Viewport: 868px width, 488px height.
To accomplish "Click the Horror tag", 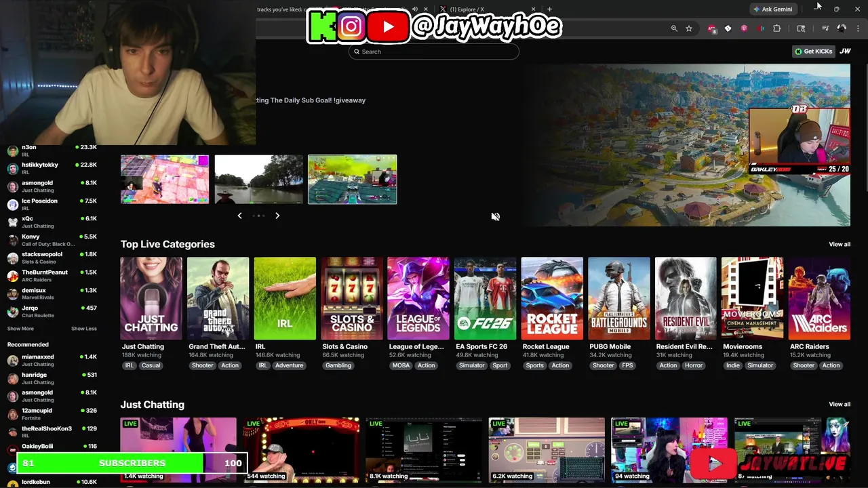I will [694, 365].
